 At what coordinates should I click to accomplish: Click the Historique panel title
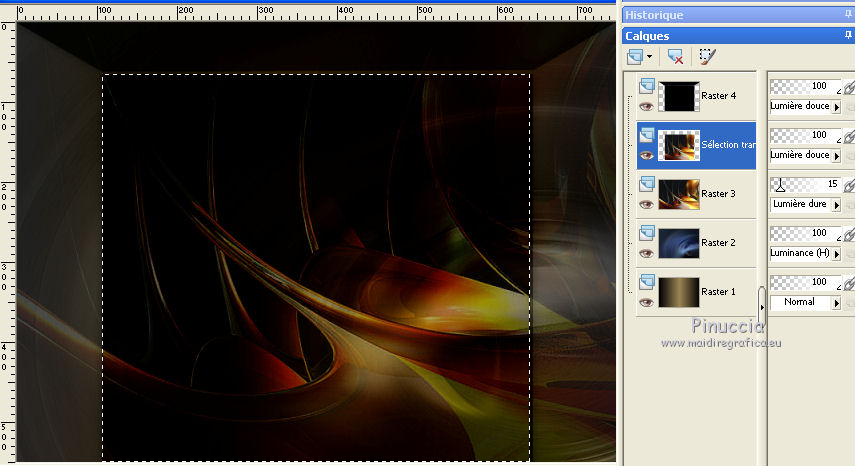pyautogui.click(x=655, y=15)
